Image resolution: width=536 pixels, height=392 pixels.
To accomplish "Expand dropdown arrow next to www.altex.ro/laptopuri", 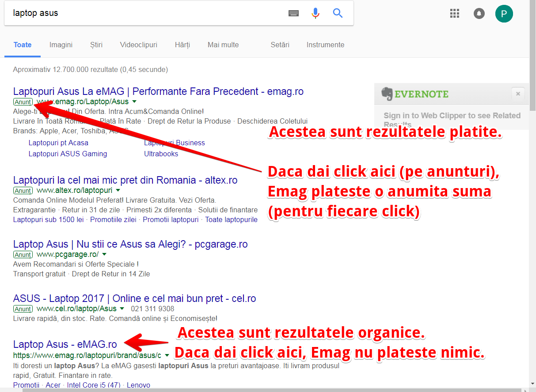I will point(118,191).
